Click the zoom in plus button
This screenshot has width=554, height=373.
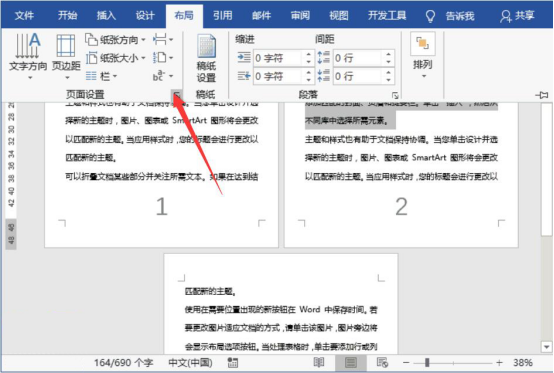coord(499,363)
